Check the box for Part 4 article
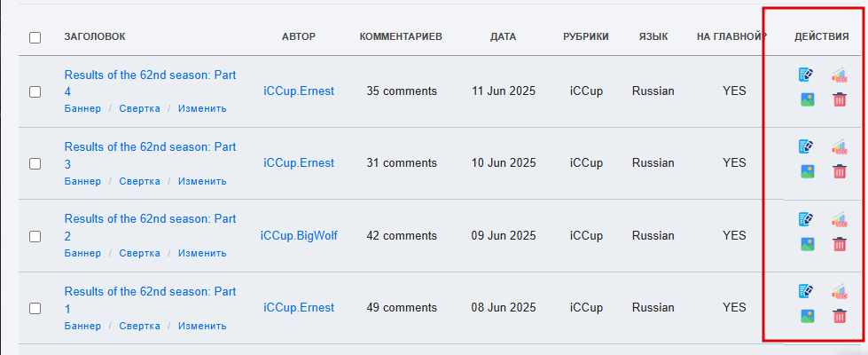868x355 pixels. point(35,91)
